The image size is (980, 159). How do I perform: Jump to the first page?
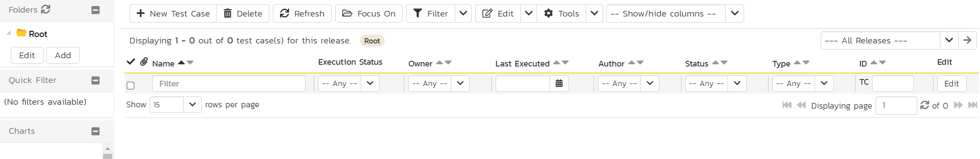pyautogui.click(x=787, y=105)
